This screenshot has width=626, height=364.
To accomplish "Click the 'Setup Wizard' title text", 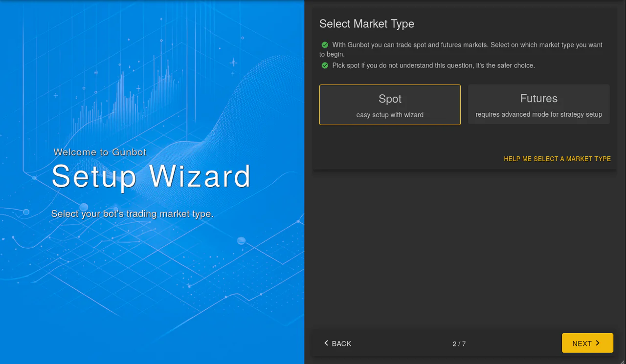I will point(151,176).
